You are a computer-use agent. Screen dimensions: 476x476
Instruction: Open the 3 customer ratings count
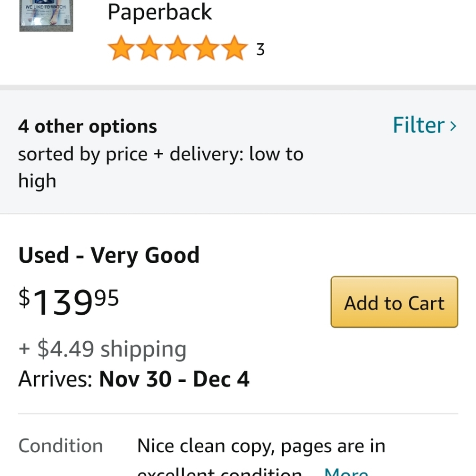click(260, 50)
